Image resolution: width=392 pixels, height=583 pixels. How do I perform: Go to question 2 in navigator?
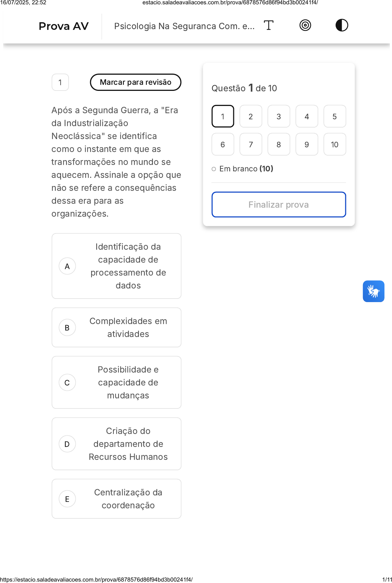[251, 116]
